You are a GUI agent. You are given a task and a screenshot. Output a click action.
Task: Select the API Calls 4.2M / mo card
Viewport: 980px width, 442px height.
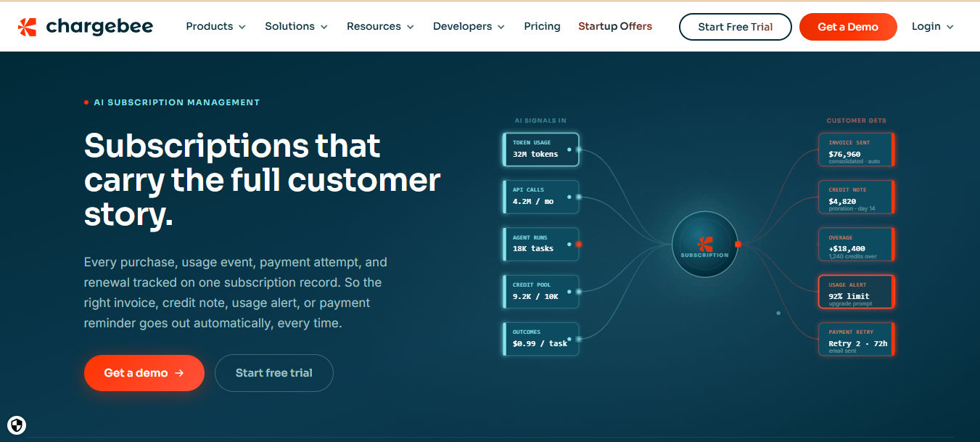click(x=541, y=197)
